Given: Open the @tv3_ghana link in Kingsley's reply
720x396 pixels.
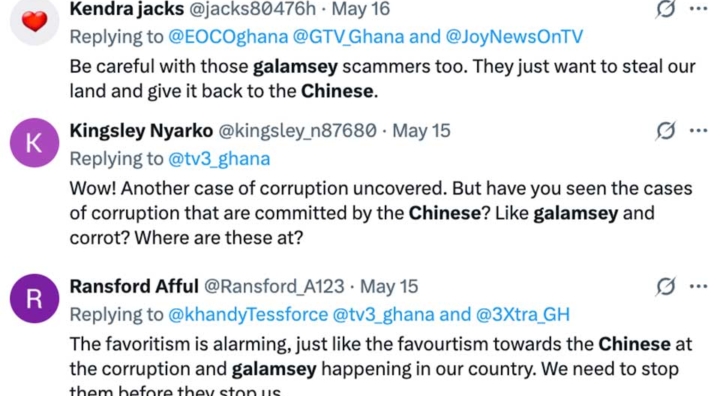Looking at the screenshot, I should click(219, 159).
